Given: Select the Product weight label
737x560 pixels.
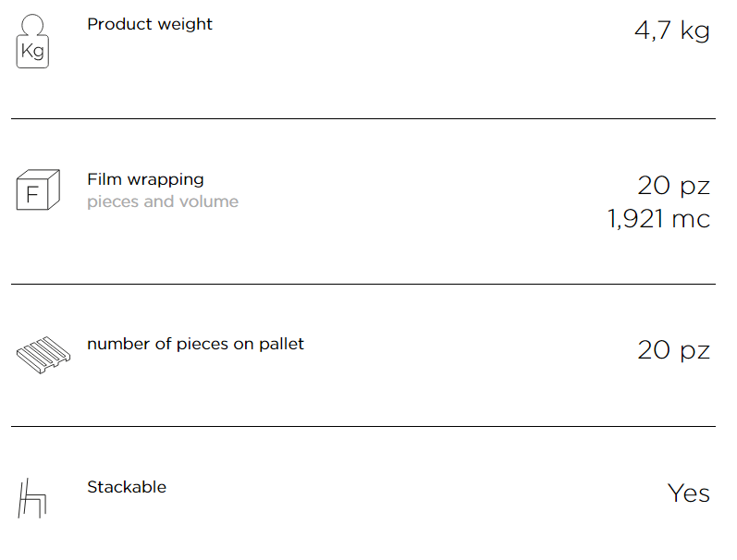Looking at the screenshot, I should click(x=150, y=24).
